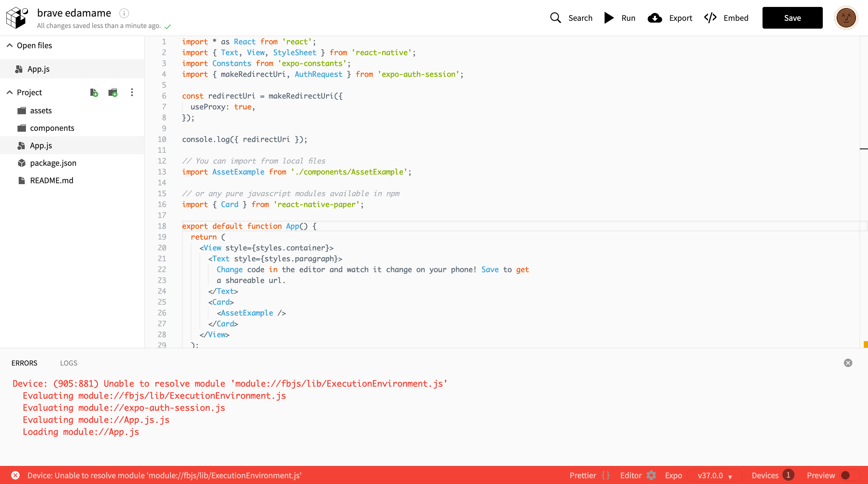
Task: Open the Project three-dot options menu
Action: pos(132,92)
